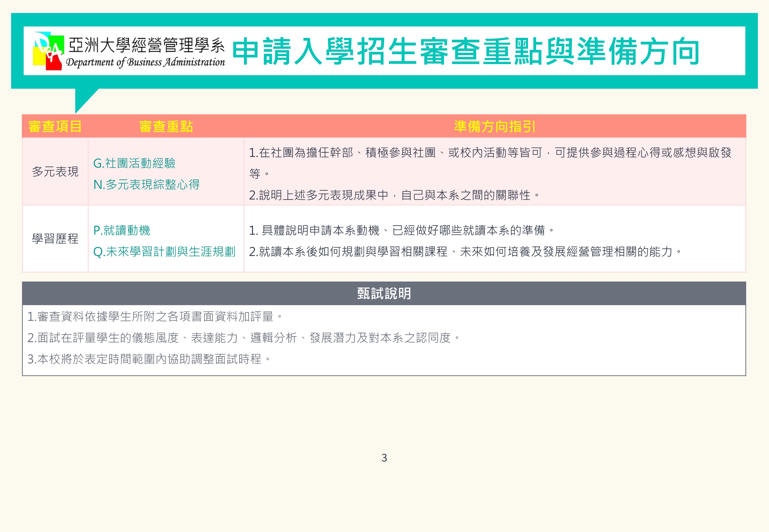
Task: Click the 準備方向指引 column header
Action: (x=495, y=127)
